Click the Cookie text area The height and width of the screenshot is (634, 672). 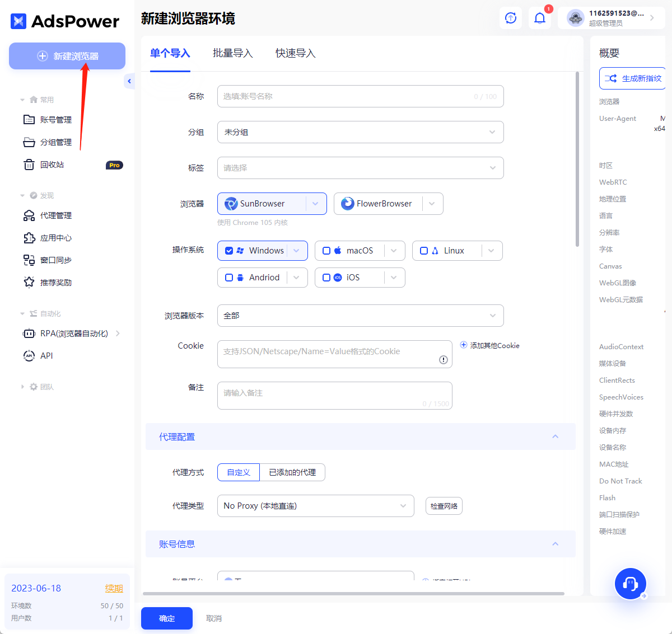tap(335, 354)
